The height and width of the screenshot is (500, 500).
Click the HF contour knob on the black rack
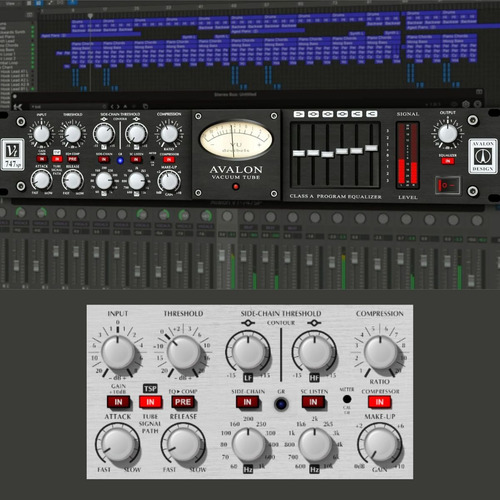click(136, 133)
